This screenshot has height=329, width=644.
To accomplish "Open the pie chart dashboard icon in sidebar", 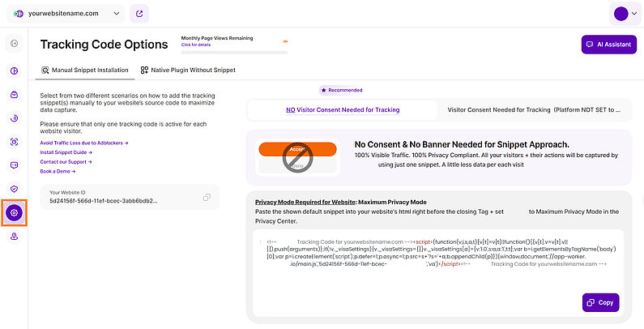I will [14, 70].
